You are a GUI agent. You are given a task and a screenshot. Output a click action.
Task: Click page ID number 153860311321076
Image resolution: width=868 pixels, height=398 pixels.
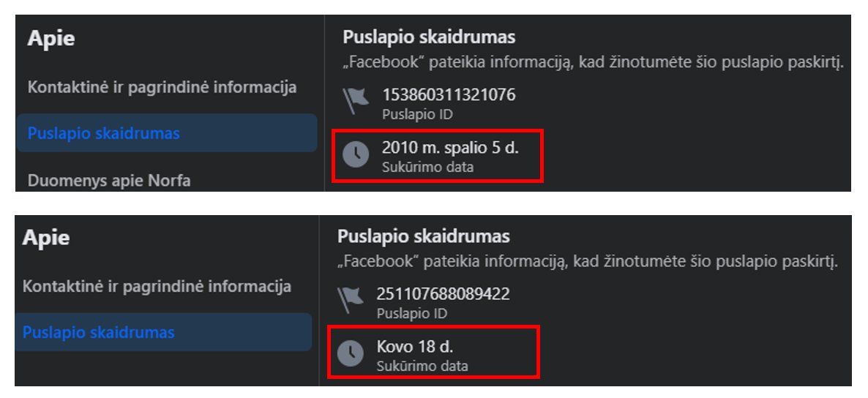point(449,95)
